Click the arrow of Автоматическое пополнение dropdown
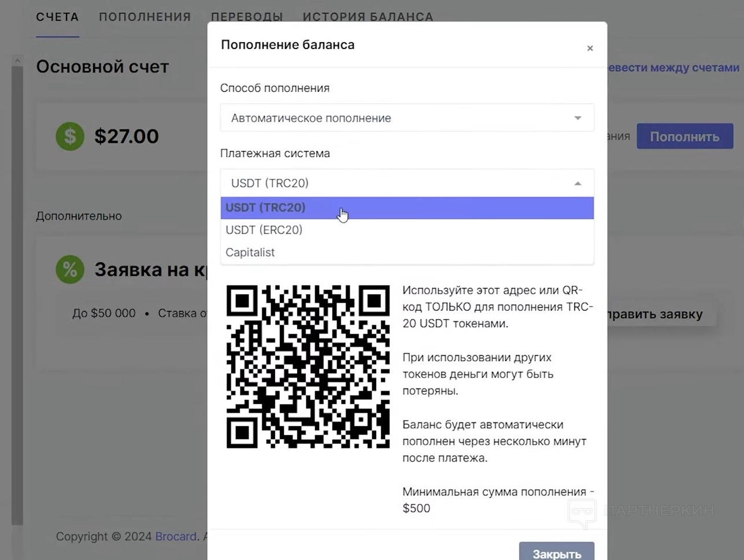Viewport: 744px width, 560px height. tap(578, 118)
